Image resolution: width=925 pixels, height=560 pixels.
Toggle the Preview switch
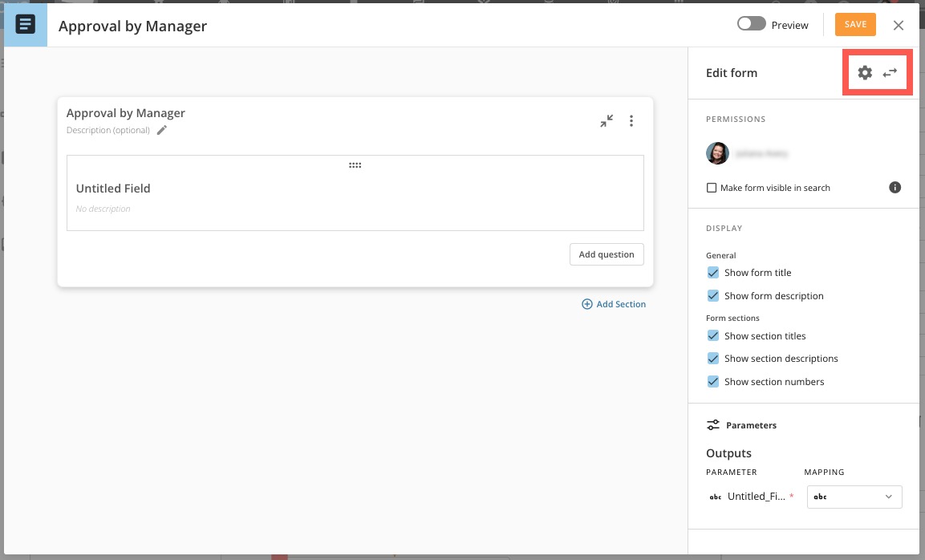[751, 25]
